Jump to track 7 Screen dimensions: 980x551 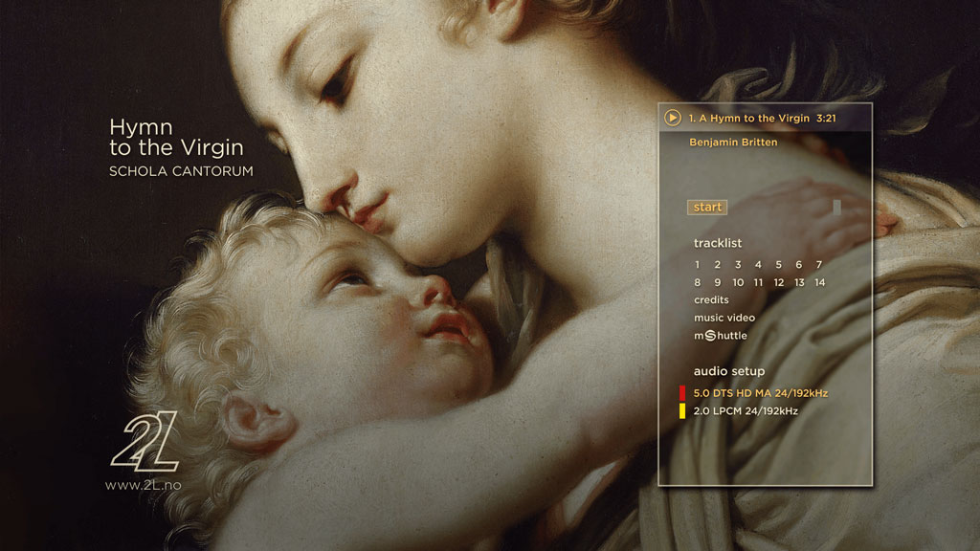tap(819, 265)
